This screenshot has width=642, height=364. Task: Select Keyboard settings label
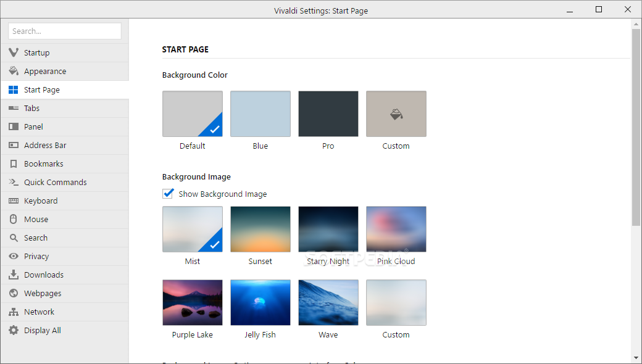[x=41, y=201]
